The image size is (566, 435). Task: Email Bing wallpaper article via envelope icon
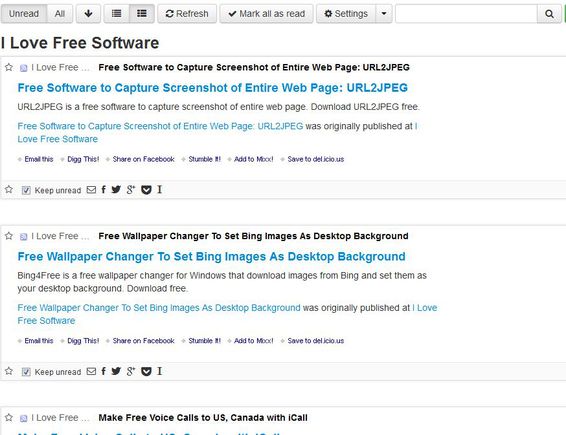91,371
